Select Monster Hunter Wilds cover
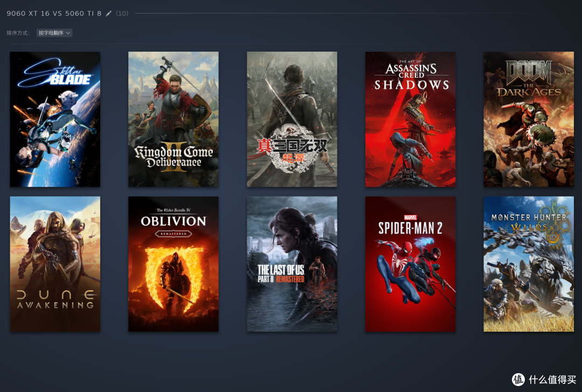This screenshot has height=392, width=582. (529, 264)
